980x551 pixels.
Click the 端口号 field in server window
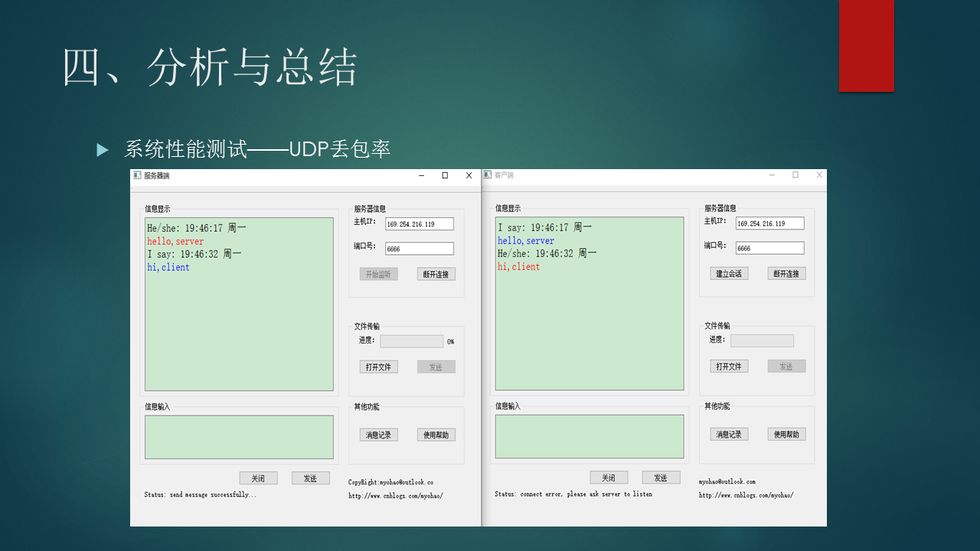[x=420, y=249]
